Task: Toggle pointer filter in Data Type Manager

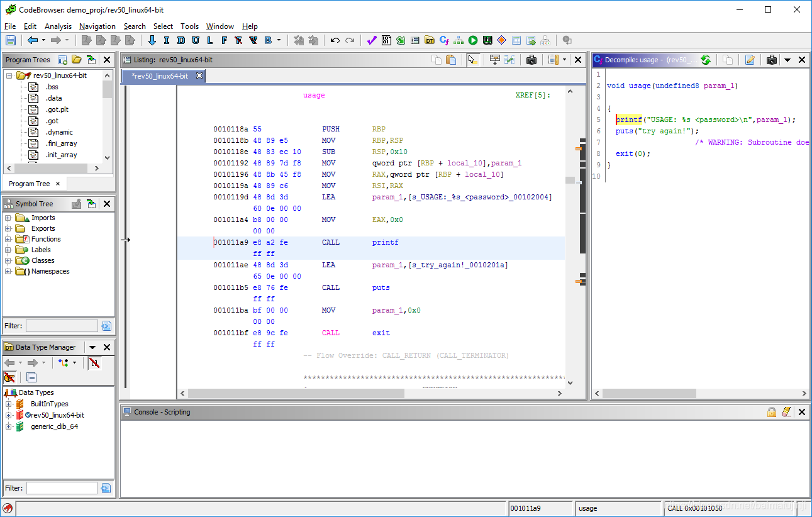Action: [x=9, y=377]
